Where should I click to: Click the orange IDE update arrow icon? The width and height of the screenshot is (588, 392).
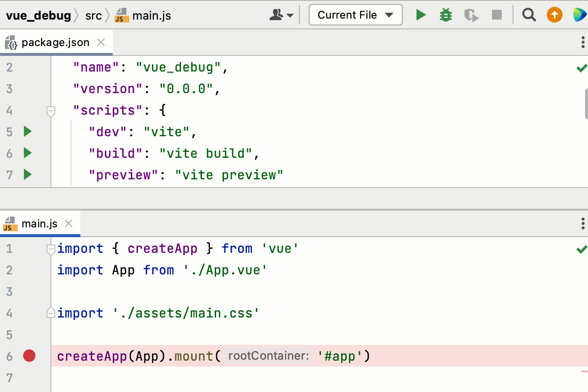point(554,15)
